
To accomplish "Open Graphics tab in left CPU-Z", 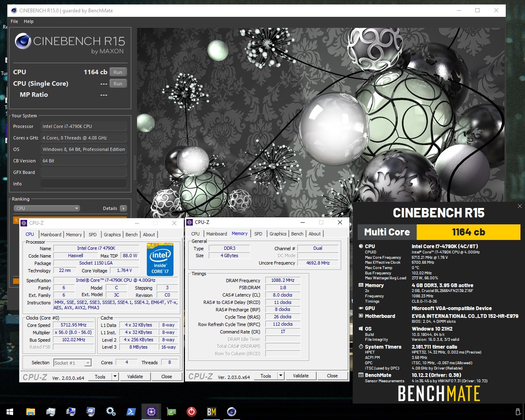I will (112, 235).
